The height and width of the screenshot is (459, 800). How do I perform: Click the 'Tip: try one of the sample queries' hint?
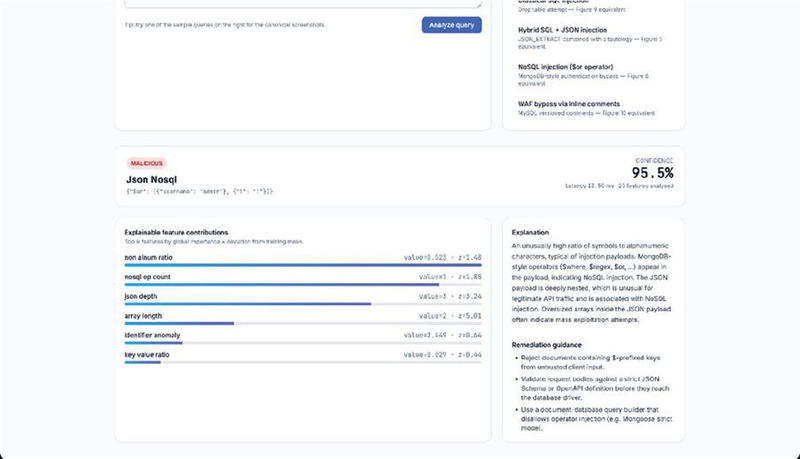point(224,24)
